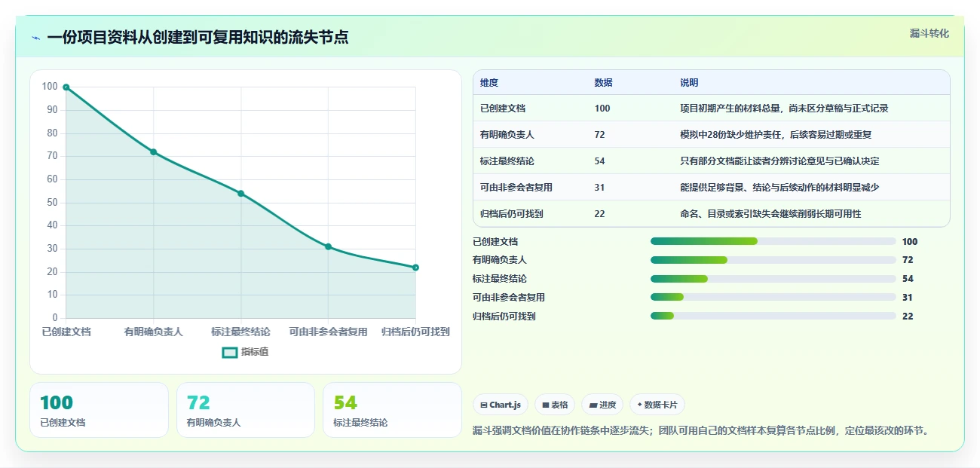Click the 数据卡片 chip
The height and width of the screenshot is (468, 980).
tap(657, 405)
